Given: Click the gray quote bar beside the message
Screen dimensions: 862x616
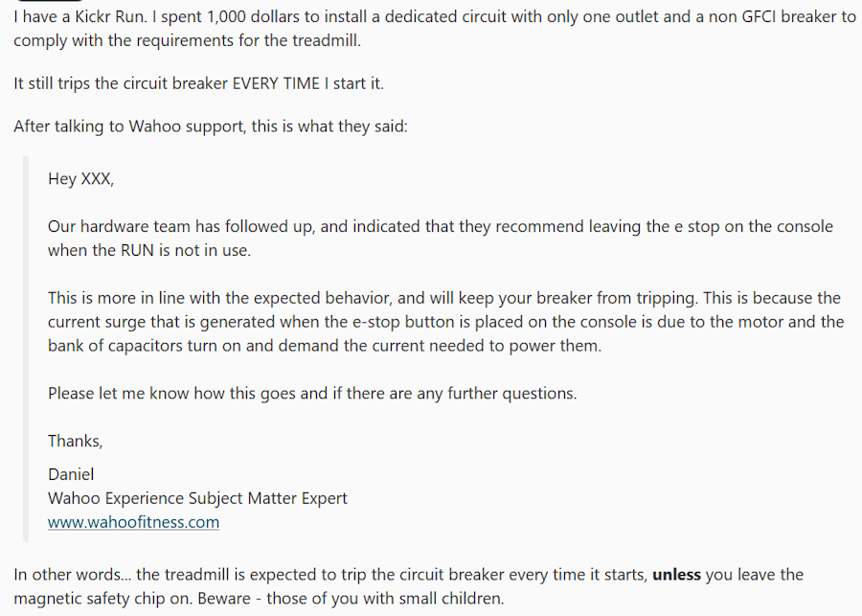Looking at the screenshot, I should (x=25, y=349).
